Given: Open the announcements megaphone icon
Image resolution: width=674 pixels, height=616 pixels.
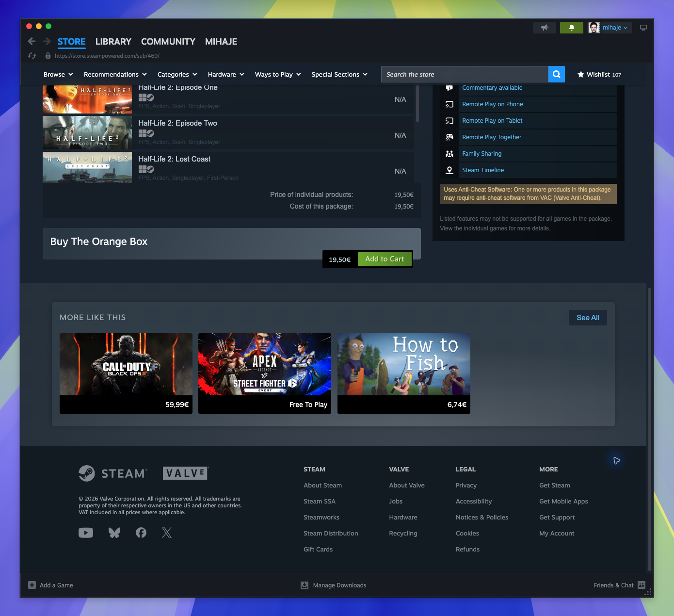Looking at the screenshot, I should (545, 28).
